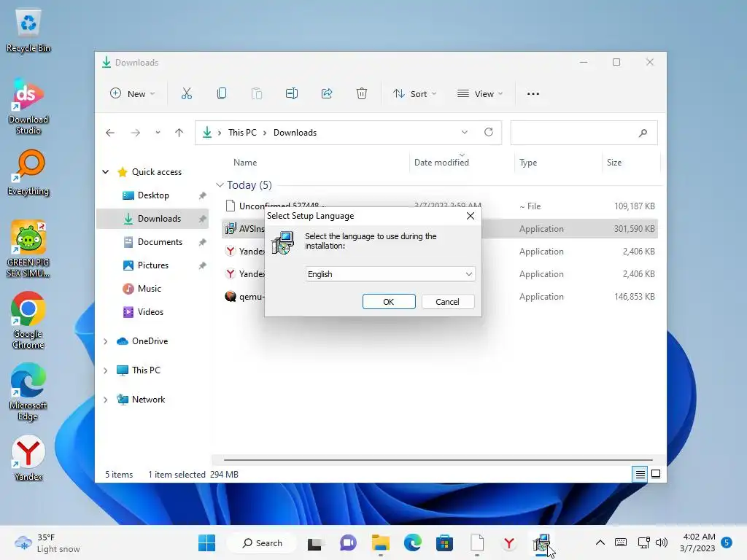Screen dimensions: 747x560
Task: Open Yandex desktop shortcut
Action: pos(28,458)
